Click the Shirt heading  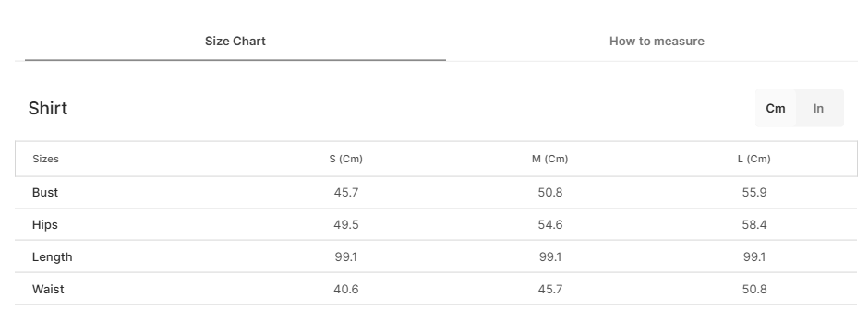48,108
